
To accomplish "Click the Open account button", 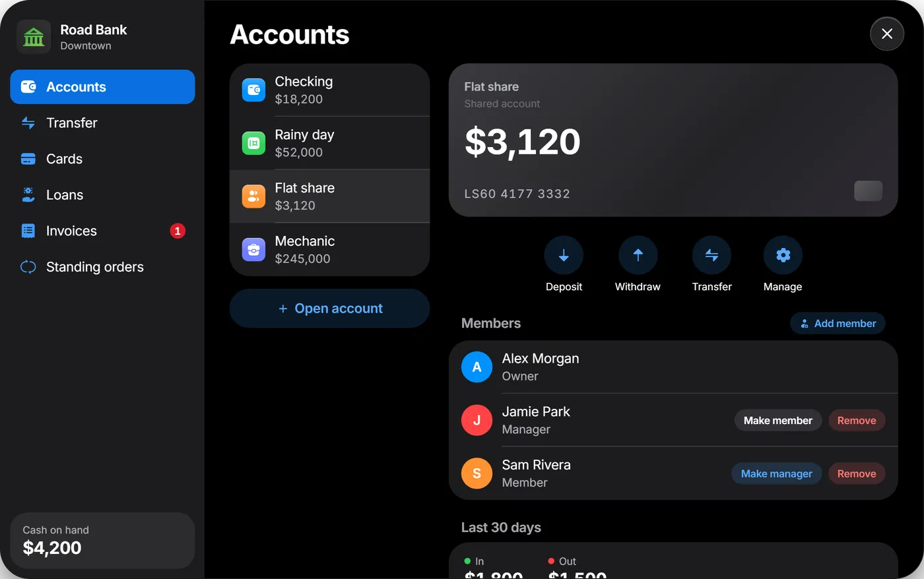I will [329, 309].
